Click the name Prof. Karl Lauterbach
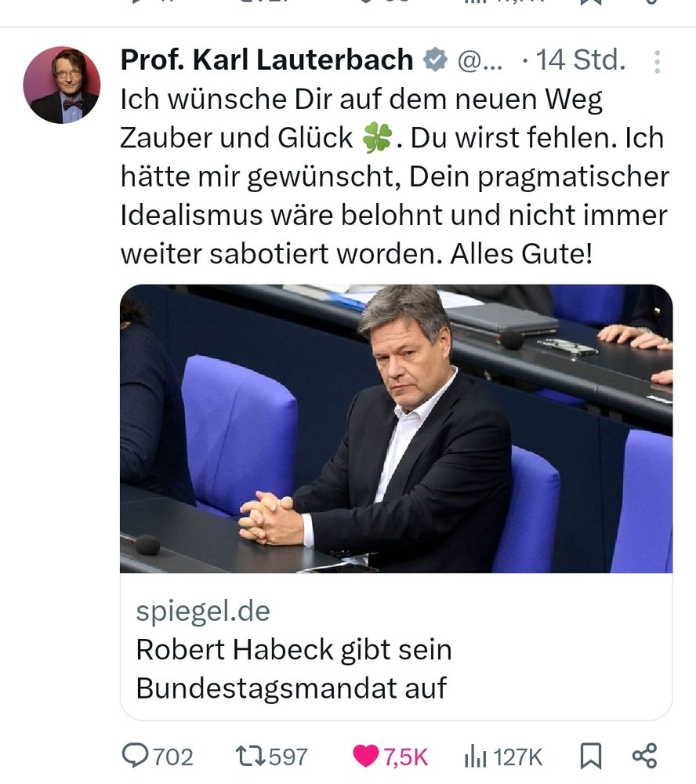Screen dimensions: 696x784 (x=267, y=60)
